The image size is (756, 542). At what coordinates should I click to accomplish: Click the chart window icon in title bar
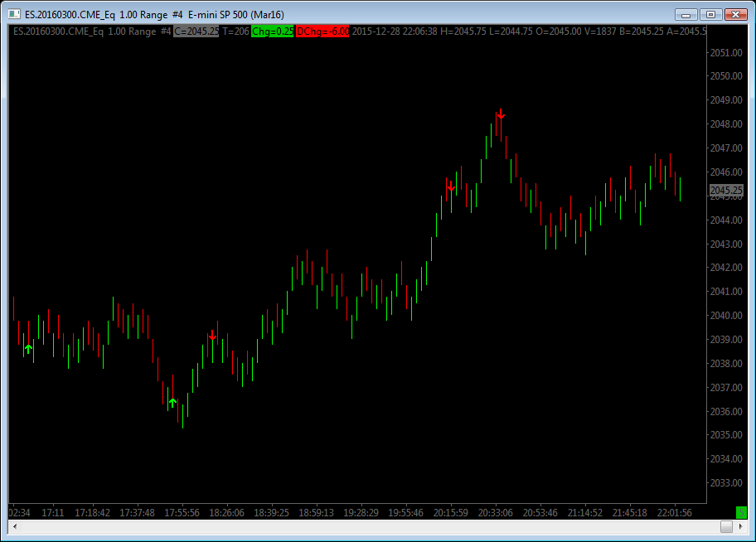(x=14, y=14)
